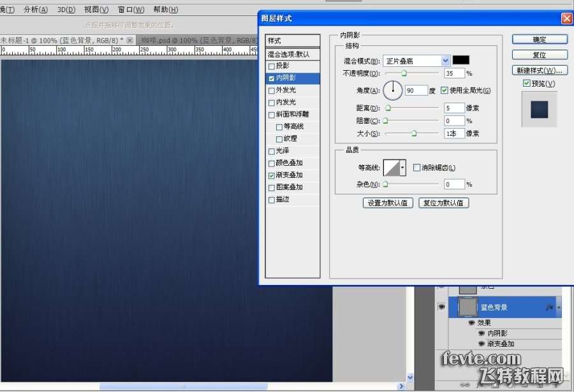Click the 设置为默认值 button

click(388, 203)
